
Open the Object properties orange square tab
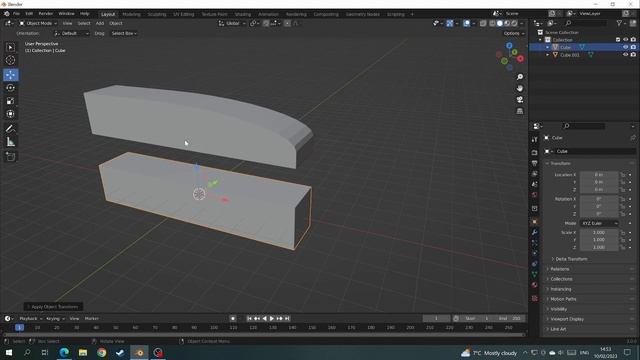pos(535,222)
